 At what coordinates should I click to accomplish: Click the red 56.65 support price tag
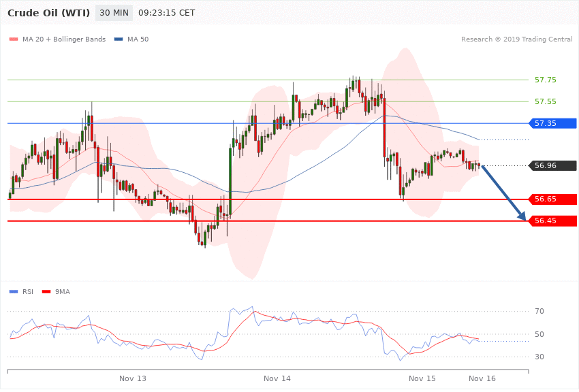pos(553,199)
